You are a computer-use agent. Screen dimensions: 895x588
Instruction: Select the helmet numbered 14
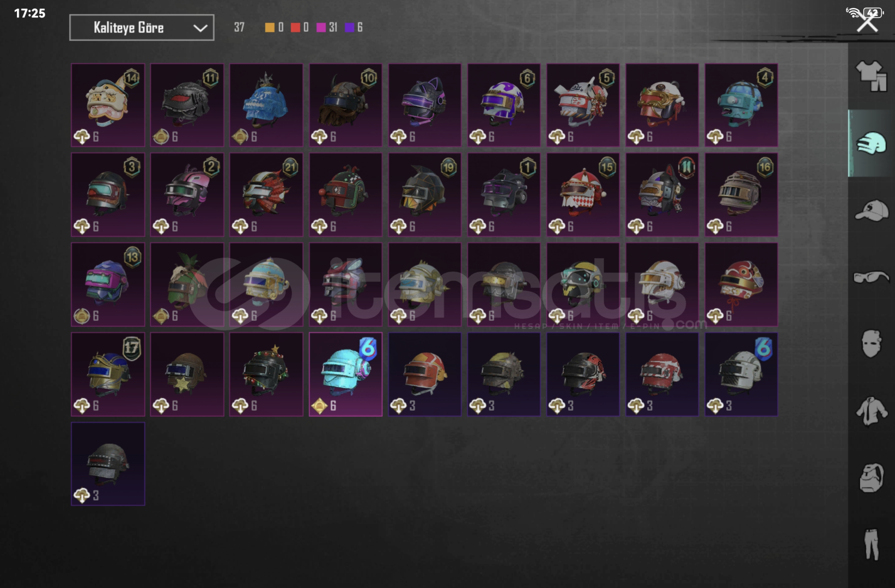108,105
